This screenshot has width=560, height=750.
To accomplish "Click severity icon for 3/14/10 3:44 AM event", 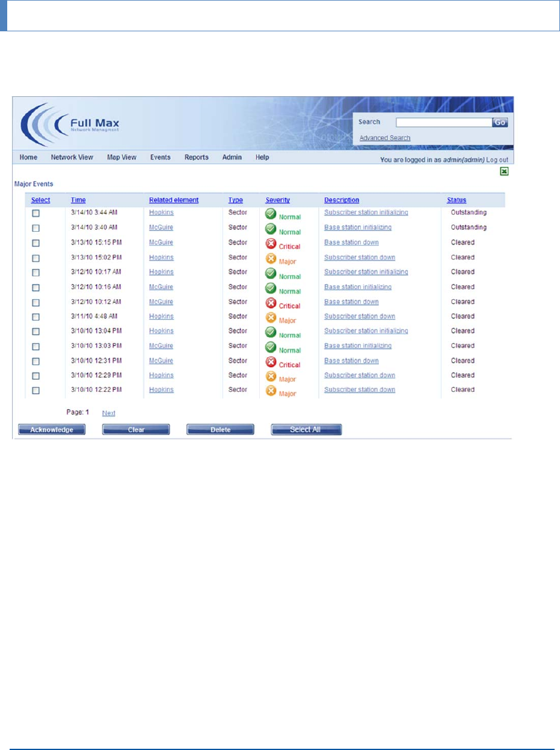I will pyautogui.click(x=271, y=214).
